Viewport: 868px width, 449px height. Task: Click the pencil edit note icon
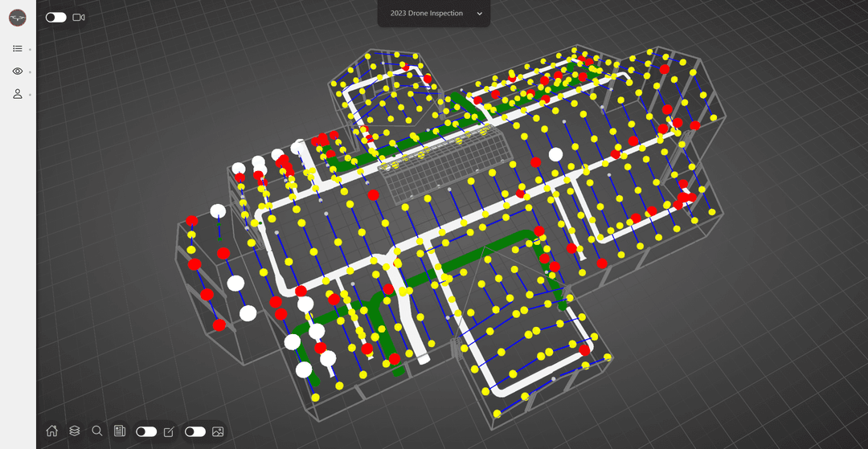[x=169, y=431]
